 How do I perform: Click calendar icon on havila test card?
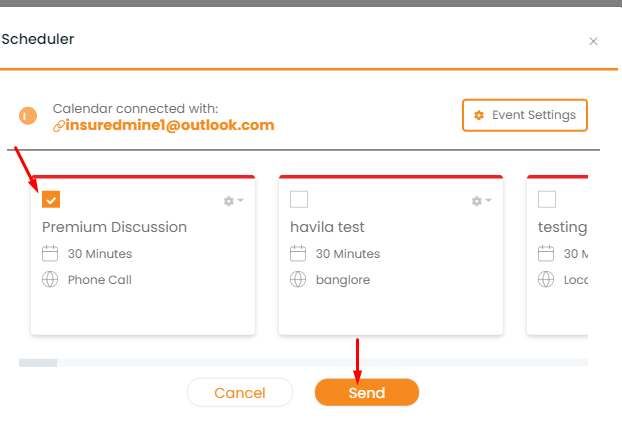pos(298,253)
